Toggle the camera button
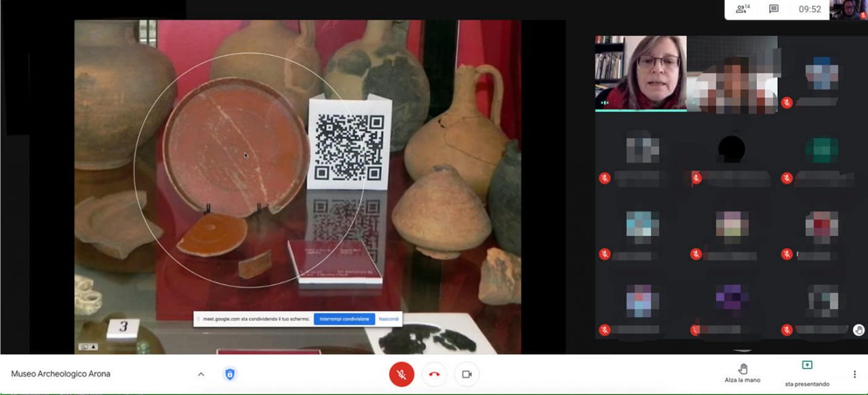 (x=467, y=374)
